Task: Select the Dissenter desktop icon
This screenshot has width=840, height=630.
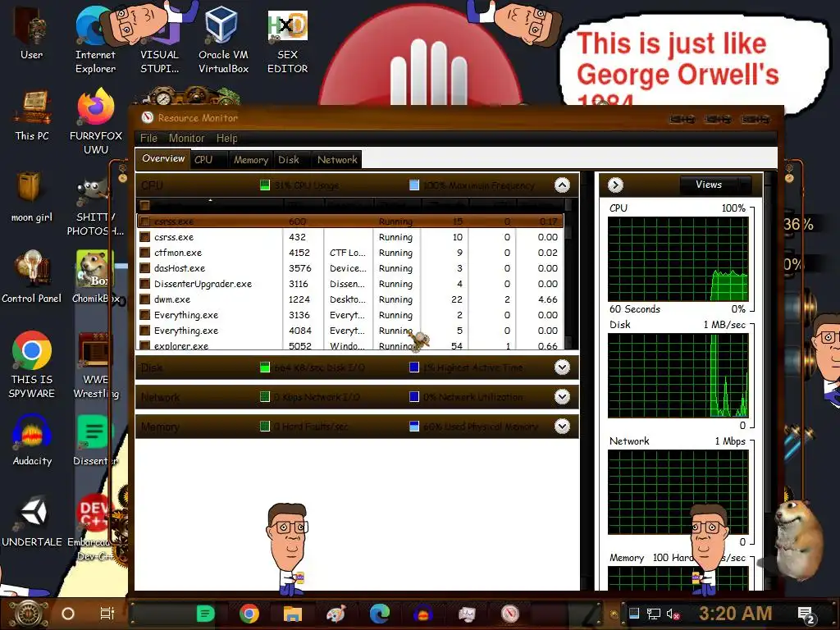Action: click(95, 441)
